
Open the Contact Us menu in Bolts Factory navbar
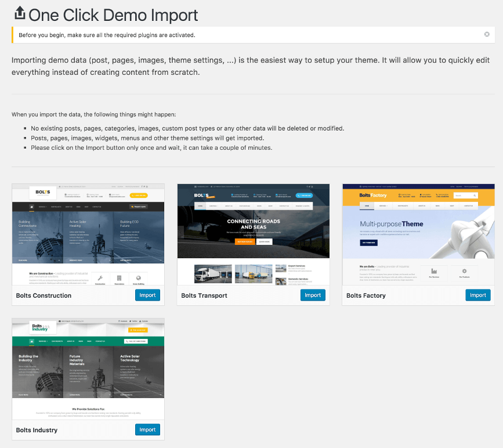pos(468,206)
